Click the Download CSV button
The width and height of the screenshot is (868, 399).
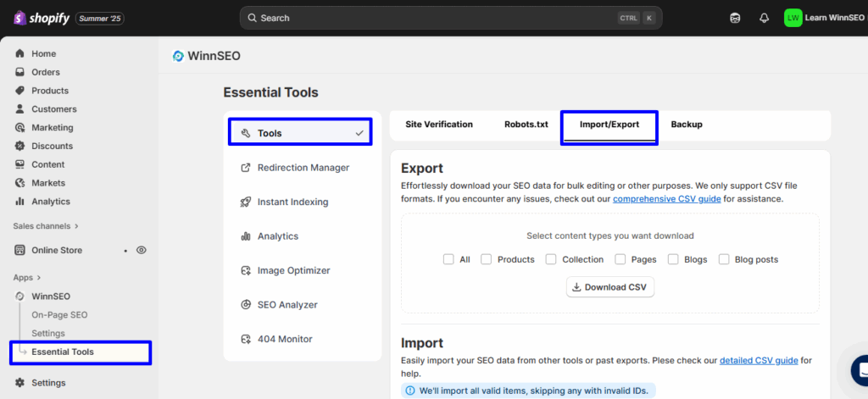pyautogui.click(x=610, y=287)
